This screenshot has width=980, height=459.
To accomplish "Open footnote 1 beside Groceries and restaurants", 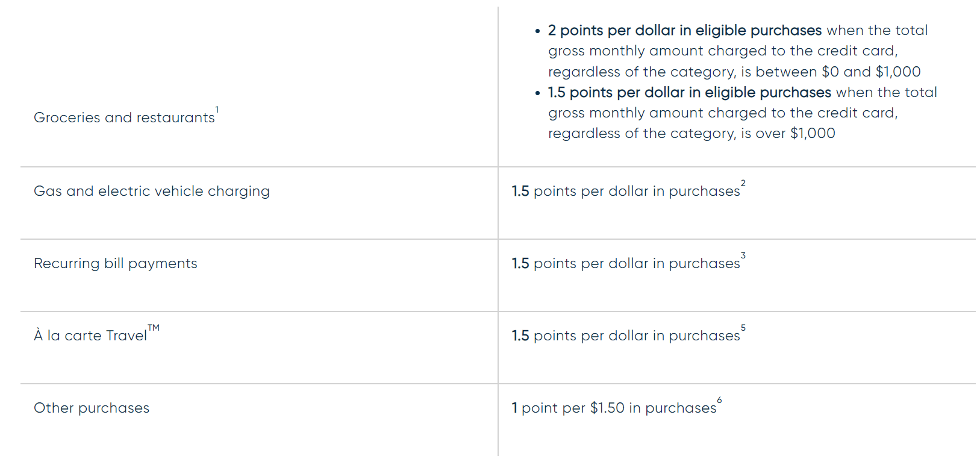I will 217,110.
